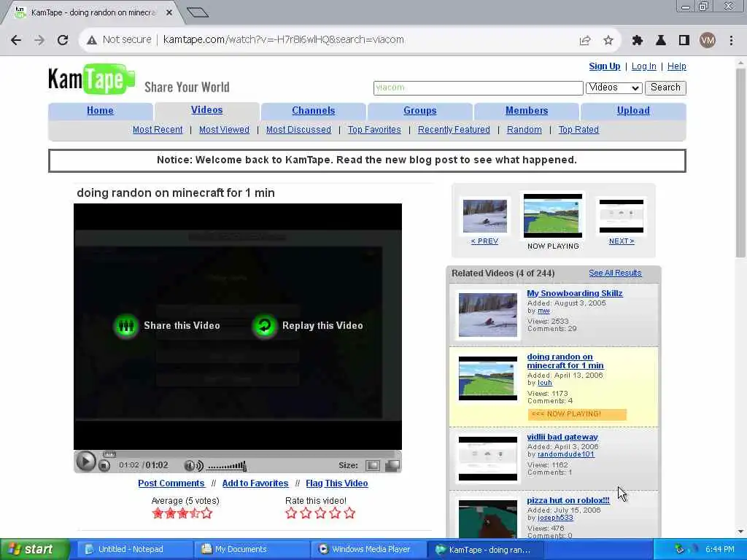This screenshot has width=747, height=560.
Task: Play the video with the play button
Action: click(86, 462)
